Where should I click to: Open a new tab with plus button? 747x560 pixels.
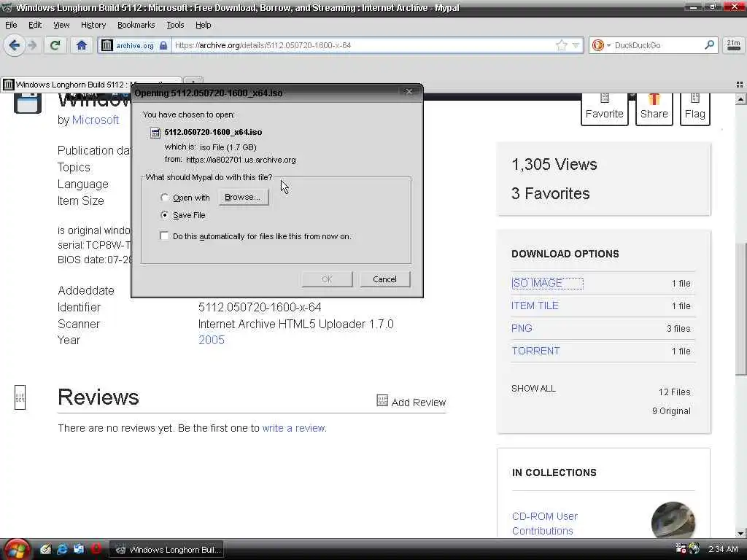click(194, 81)
